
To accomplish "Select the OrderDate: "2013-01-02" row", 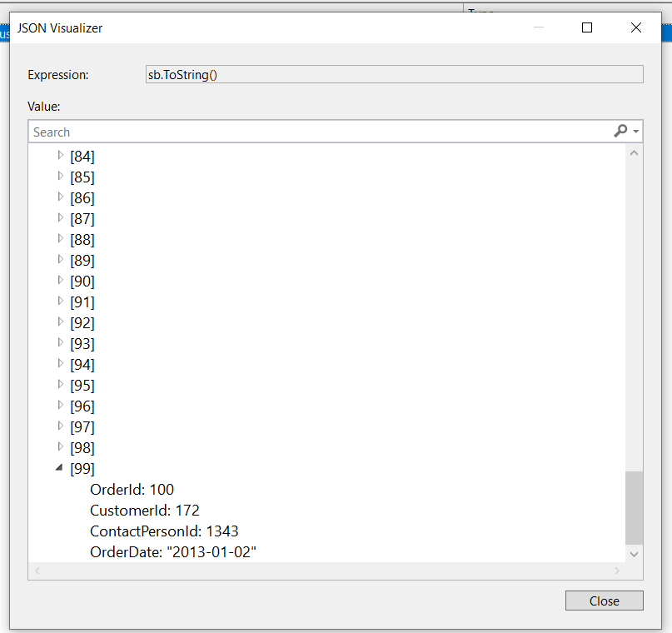I will point(173,552).
